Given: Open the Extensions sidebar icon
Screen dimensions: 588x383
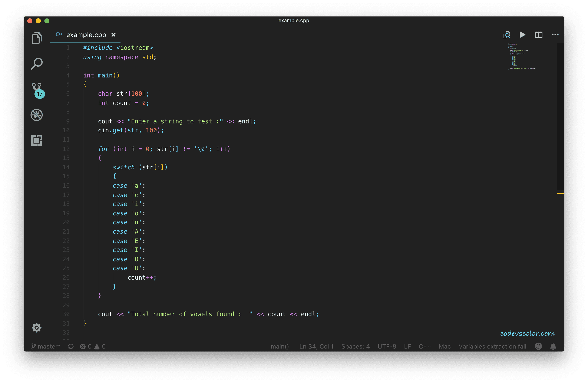Looking at the screenshot, I should pyautogui.click(x=37, y=140).
